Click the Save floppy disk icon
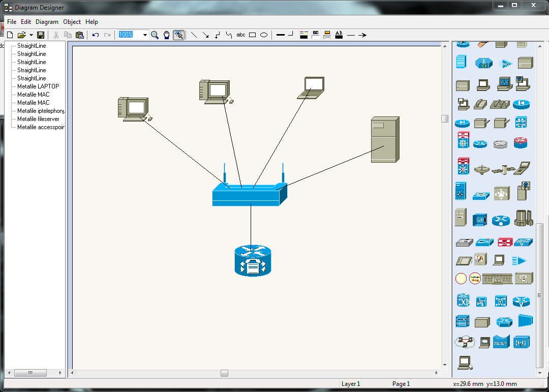Viewport: 549px width, 392px height. tap(41, 35)
